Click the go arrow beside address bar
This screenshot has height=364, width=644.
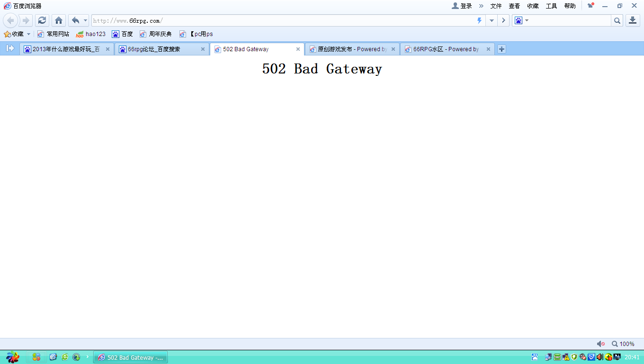tap(503, 20)
